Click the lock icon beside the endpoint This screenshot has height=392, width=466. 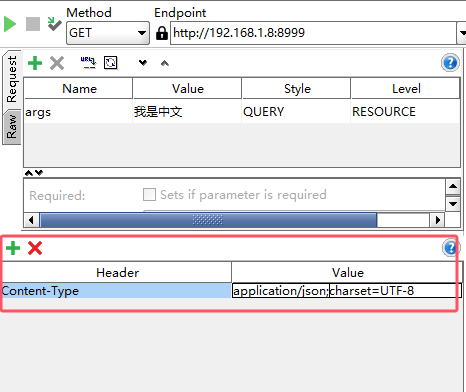pos(162,33)
